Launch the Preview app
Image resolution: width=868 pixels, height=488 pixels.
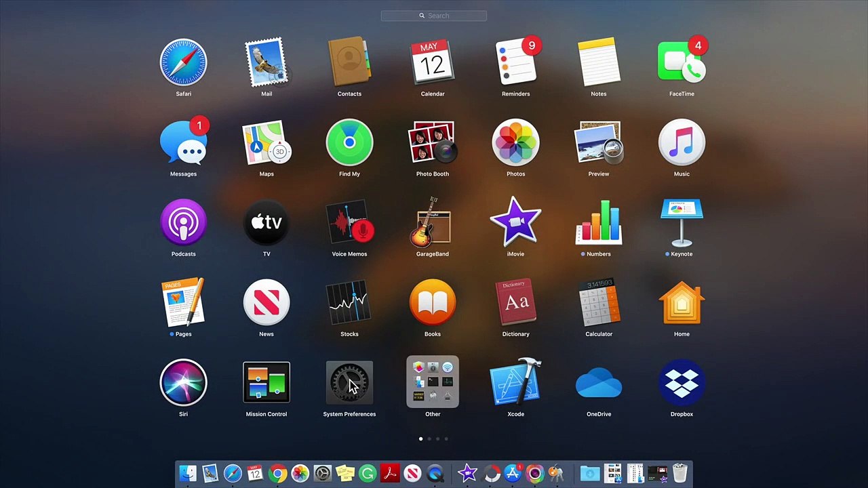pos(599,142)
